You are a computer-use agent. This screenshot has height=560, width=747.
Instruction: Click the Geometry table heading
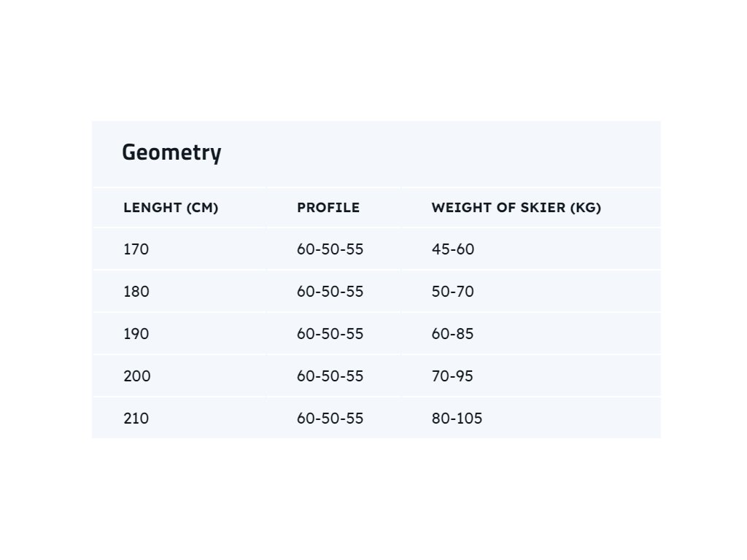pyautogui.click(x=171, y=153)
